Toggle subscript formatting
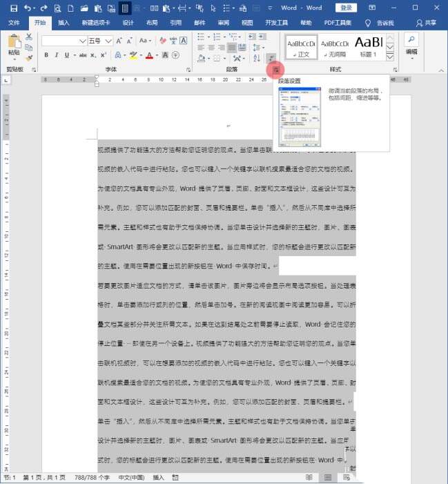The height and width of the screenshot is (484, 448). (x=93, y=55)
